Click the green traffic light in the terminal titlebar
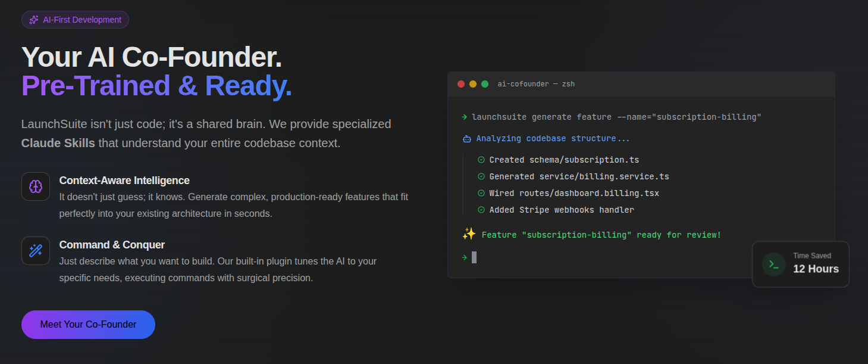 (485, 84)
